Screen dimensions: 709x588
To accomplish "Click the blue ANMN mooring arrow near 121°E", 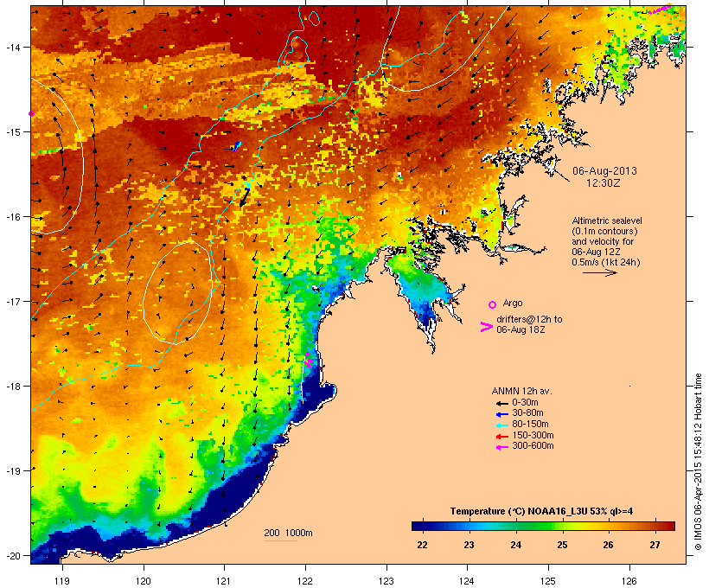I will [237, 145].
